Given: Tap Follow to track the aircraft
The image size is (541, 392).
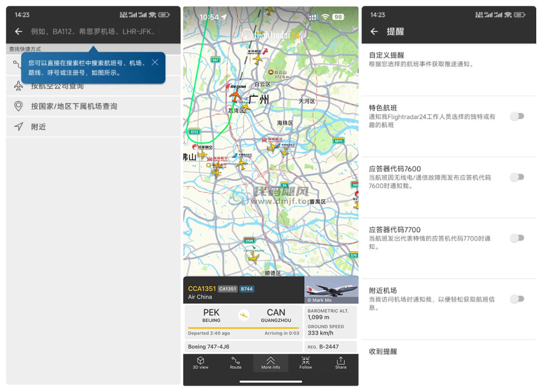Looking at the screenshot, I should click(306, 363).
